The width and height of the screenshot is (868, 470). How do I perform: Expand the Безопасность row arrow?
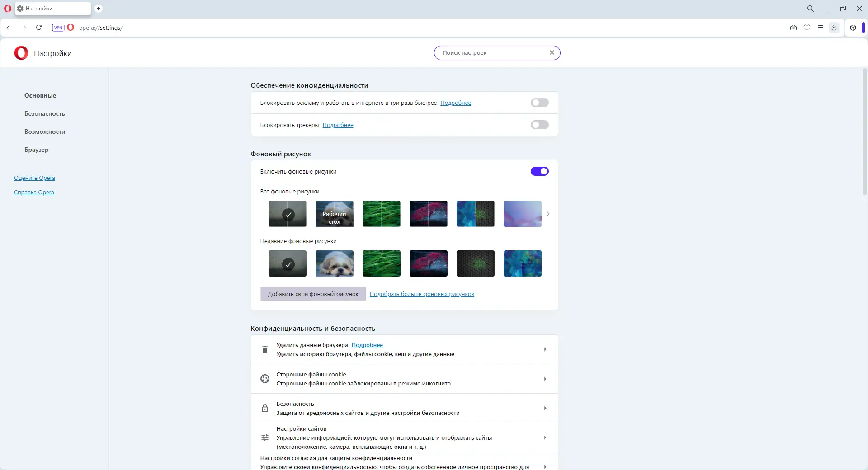point(545,408)
